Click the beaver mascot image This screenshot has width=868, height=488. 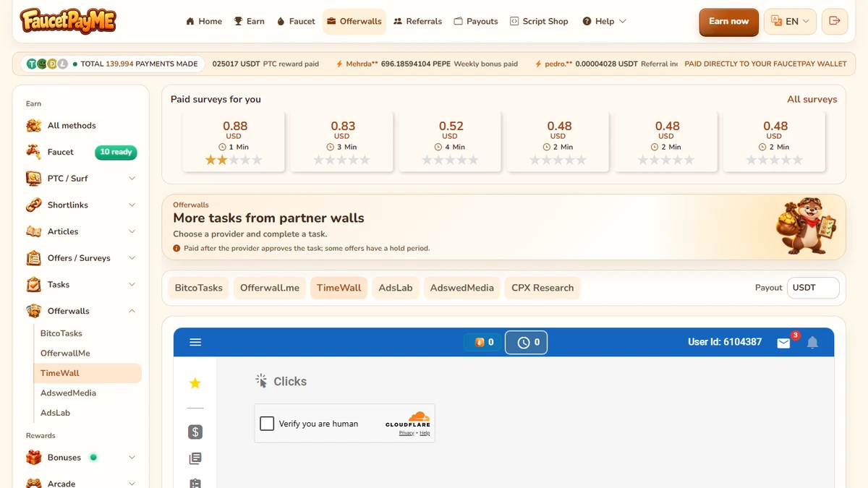[x=805, y=226]
